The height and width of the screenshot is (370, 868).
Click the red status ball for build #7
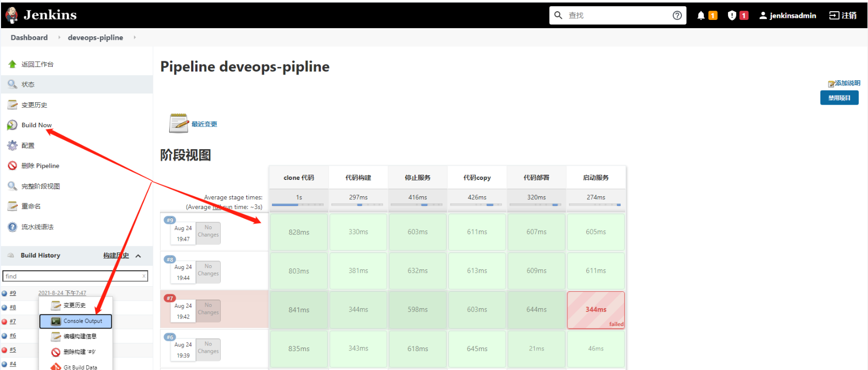pyautogui.click(x=4, y=322)
